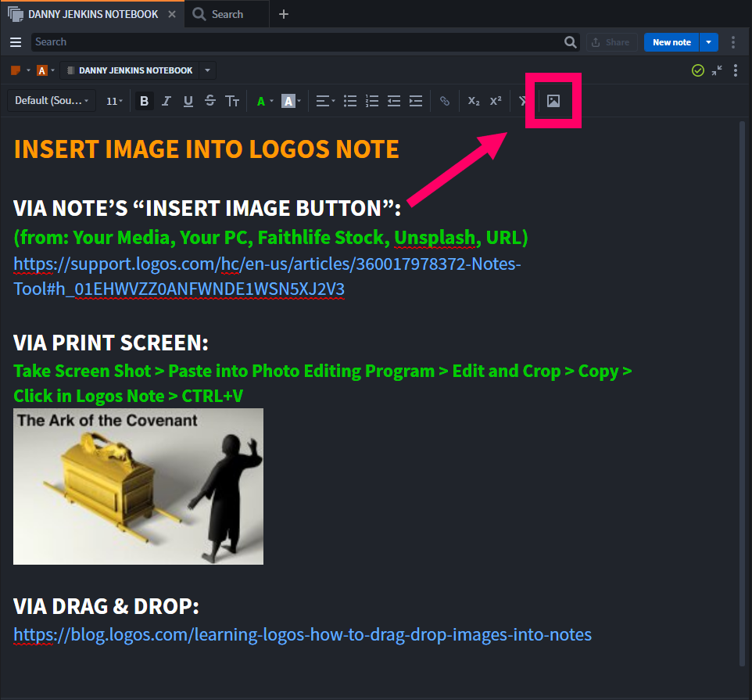Click the INSERT IMAGE INTO LOGOS NOTE heading
Image resolution: width=752 pixels, height=700 pixels.
pyautogui.click(x=206, y=149)
